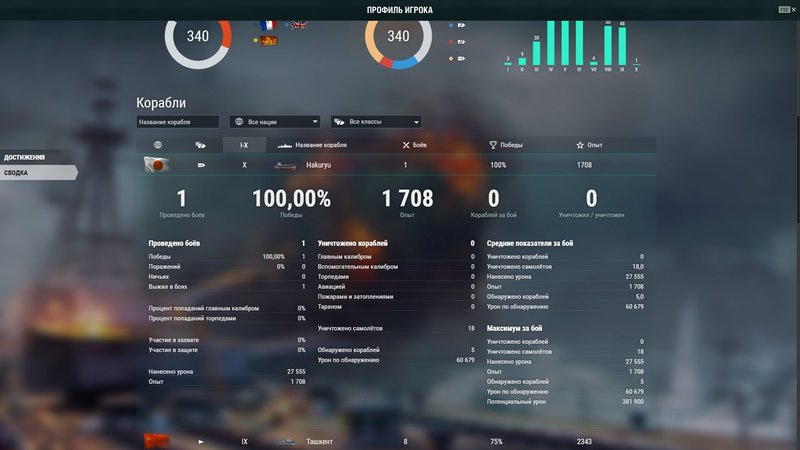This screenshot has height=450, width=800.
Task: Sort by Бoёв battles column
Action: tap(414, 145)
